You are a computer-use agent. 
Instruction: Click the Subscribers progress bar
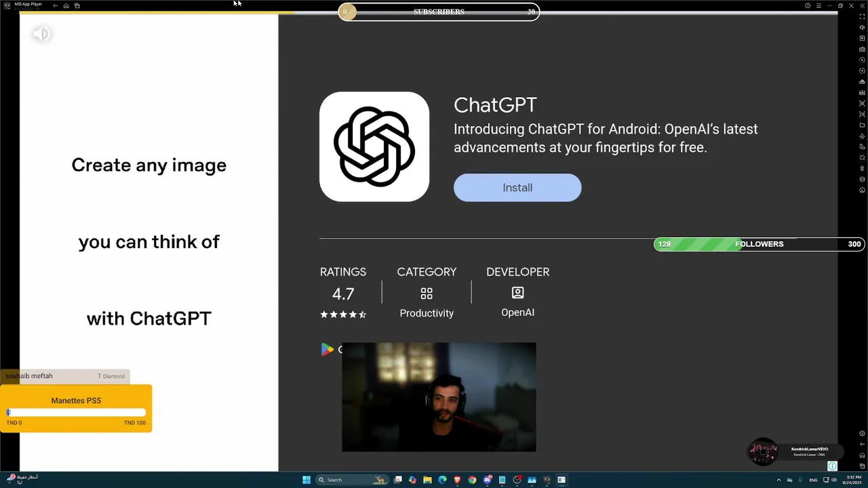tap(439, 12)
